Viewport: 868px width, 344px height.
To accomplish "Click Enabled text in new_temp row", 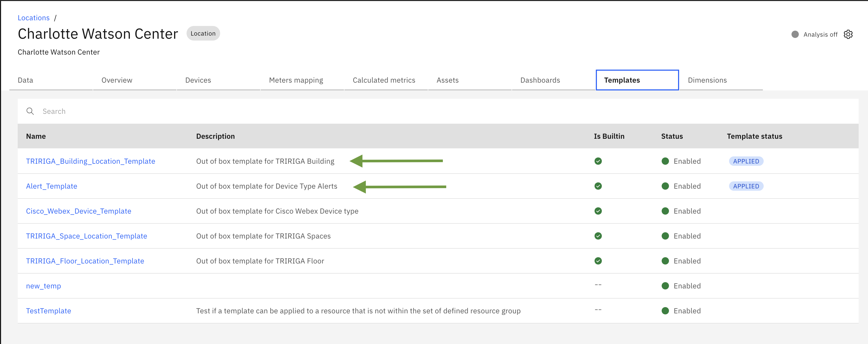I will tap(687, 286).
